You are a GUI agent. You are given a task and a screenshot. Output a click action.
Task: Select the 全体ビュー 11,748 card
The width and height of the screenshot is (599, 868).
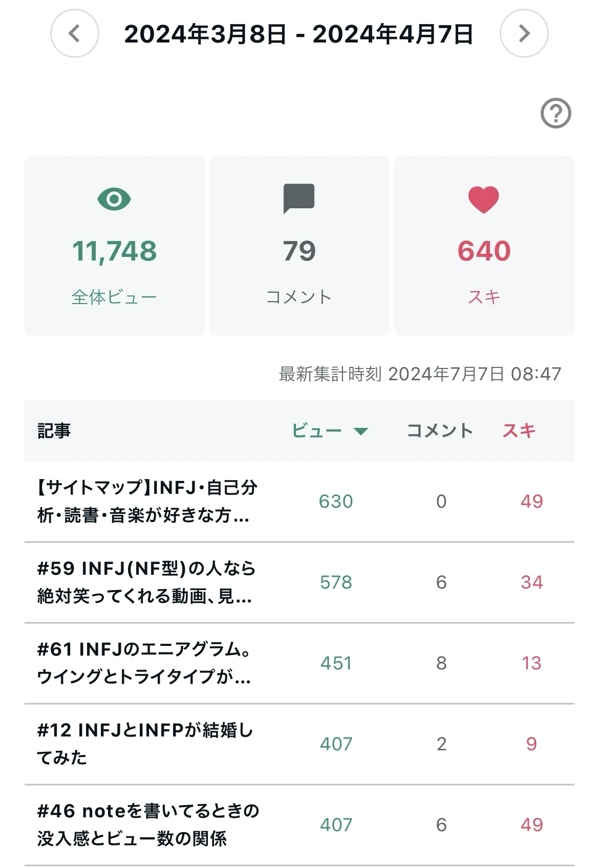(x=115, y=246)
